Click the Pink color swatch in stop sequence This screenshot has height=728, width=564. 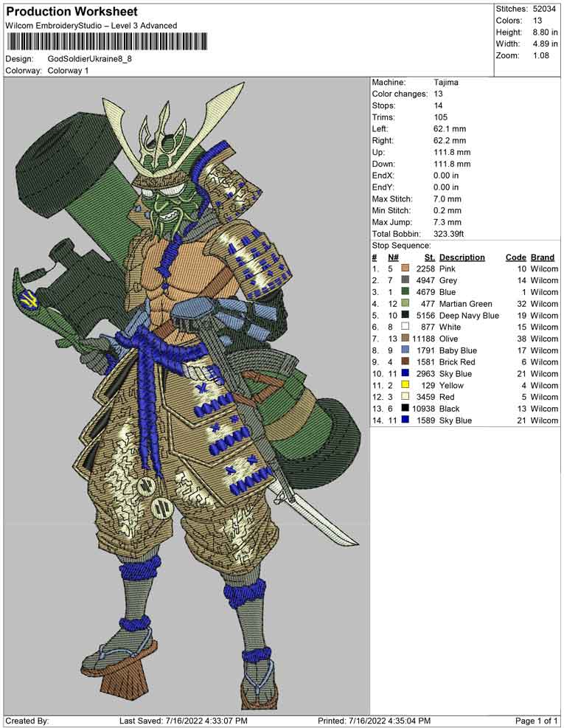405,268
